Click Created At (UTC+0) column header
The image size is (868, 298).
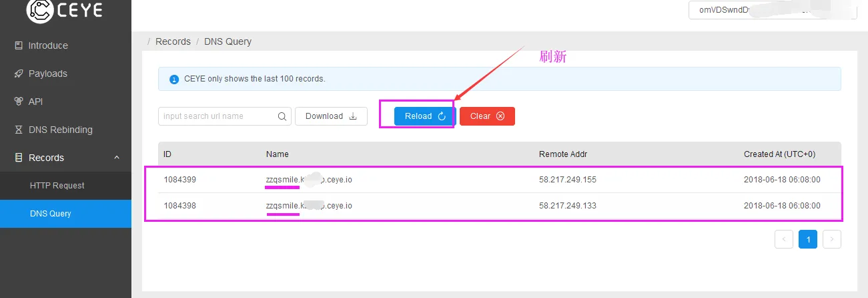pos(780,154)
